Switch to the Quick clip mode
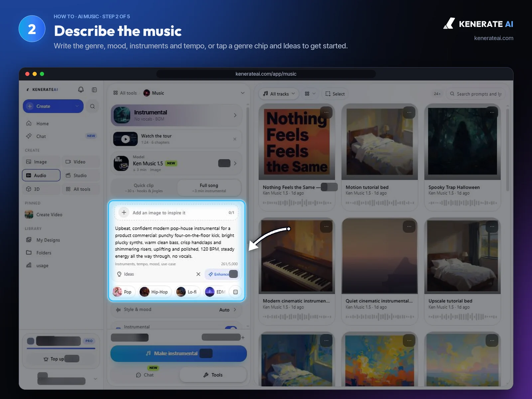This screenshot has height=399, width=532. pos(144,188)
